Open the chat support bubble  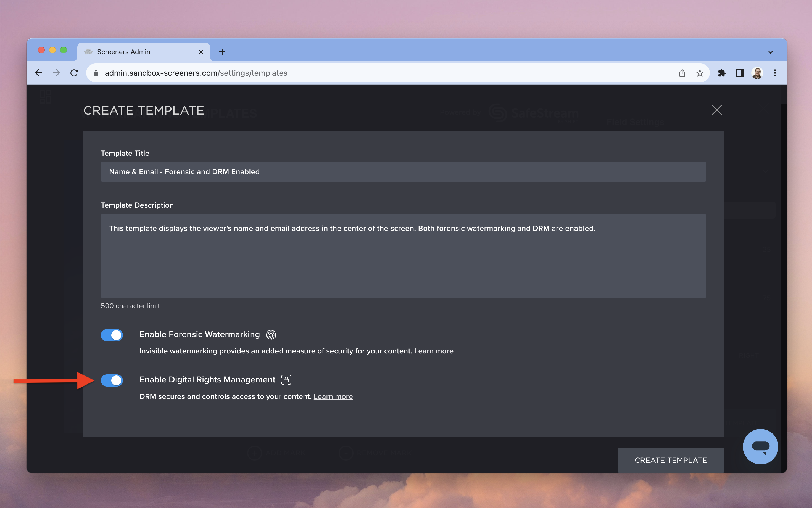click(x=760, y=446)
